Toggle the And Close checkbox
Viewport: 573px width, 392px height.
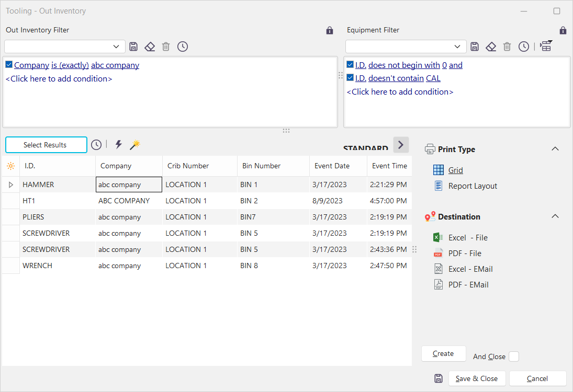(x=514, y=356)
